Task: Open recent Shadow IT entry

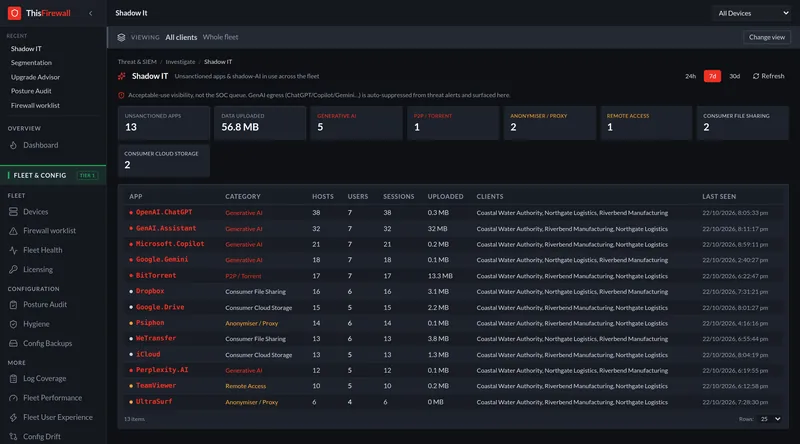Action: coord(26,48)
